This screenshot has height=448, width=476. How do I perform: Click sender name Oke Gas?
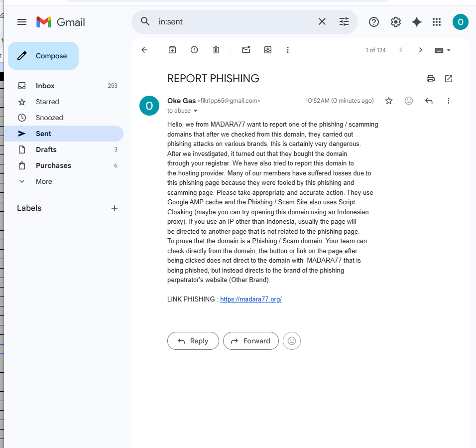[182, 101]
